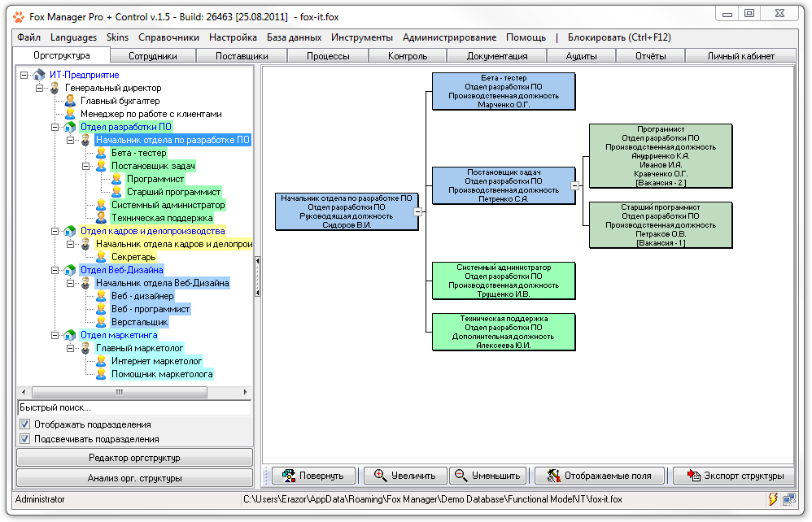Collapse the ИТ-Предприятие root node

(x=24, y=75)
